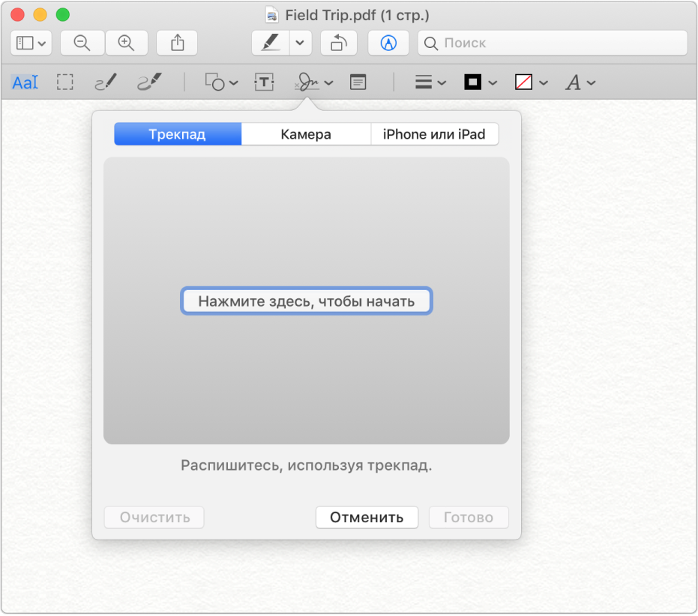This screenshot has width=698, height=616.
Task: Toggle the Markup toolbar button
Action: point(388,43)
